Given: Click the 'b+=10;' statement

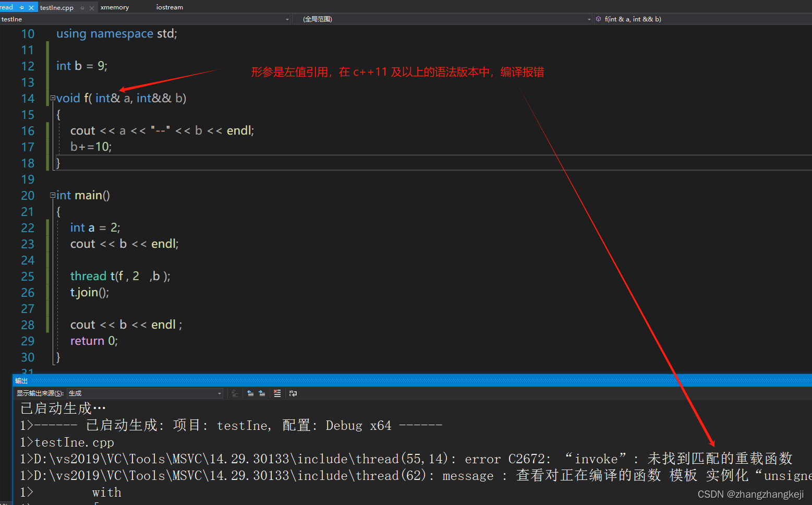Looking at the screenshot, I should (x=91, y=147).
